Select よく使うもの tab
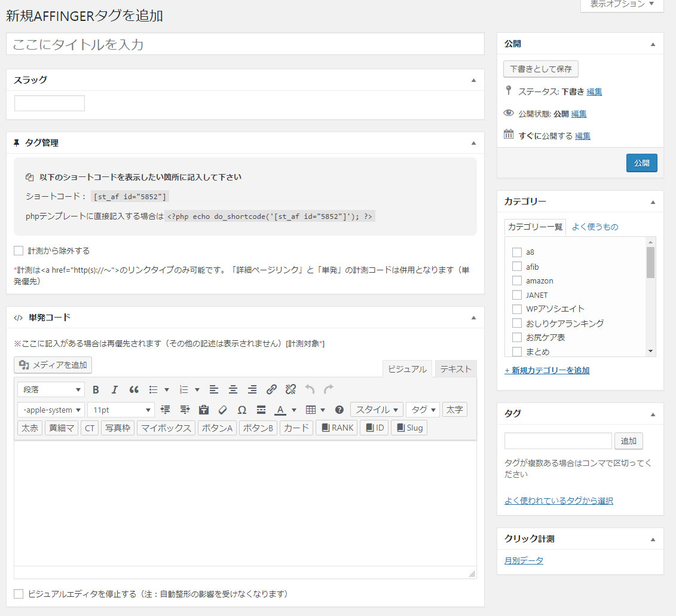This screenshot has height=616, width=676. pos(595,227)
